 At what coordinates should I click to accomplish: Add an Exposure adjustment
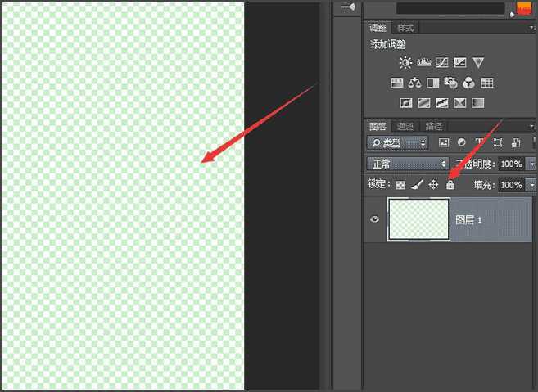coord(459,62)
